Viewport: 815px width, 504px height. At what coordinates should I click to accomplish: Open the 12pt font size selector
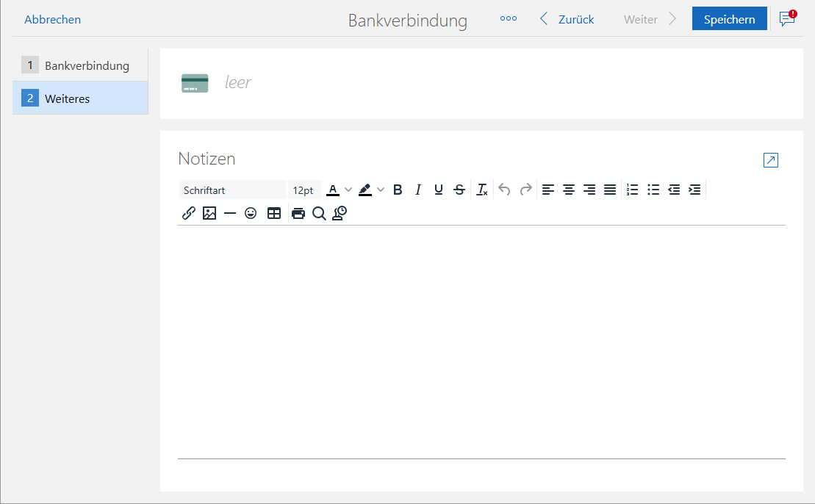pyautogui.click(x=304, y=190)
